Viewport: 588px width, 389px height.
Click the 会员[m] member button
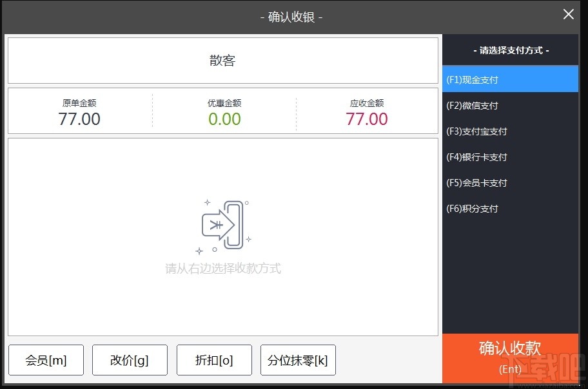46,360
